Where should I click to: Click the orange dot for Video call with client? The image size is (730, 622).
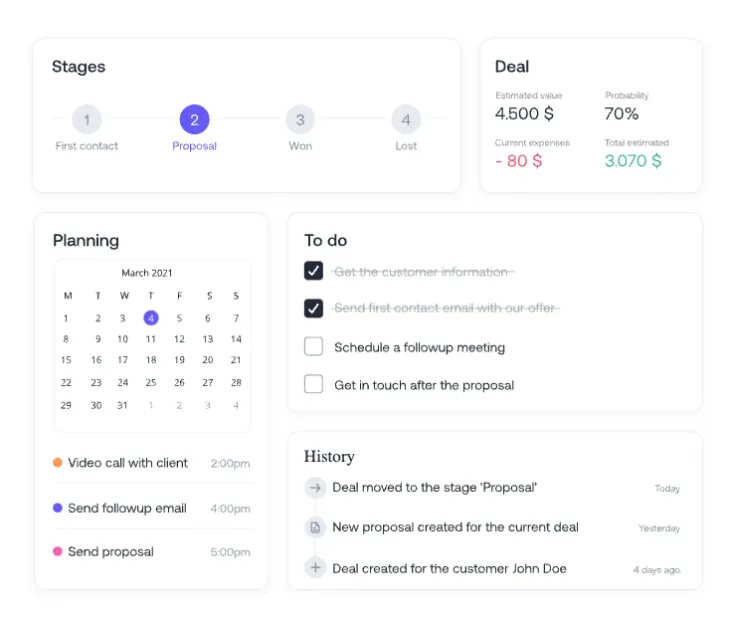[x=57, y=462]
